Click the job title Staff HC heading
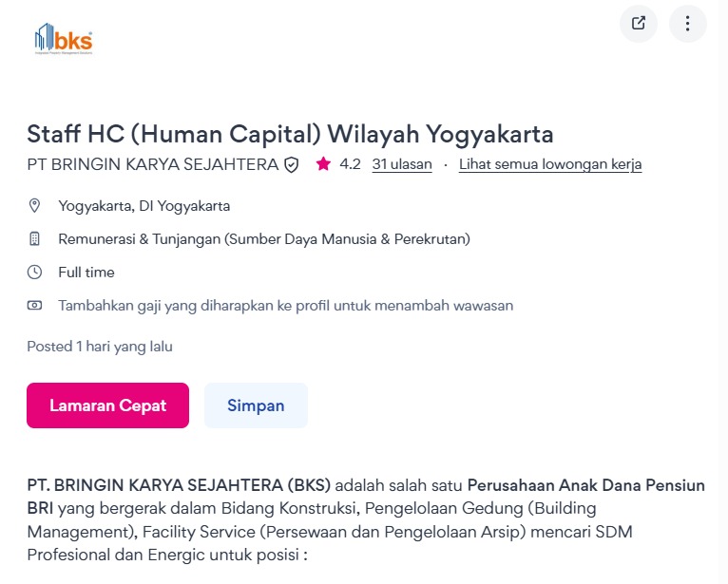Image resolution: width=728 pixels, height=584 pixels. pos(290,135)
